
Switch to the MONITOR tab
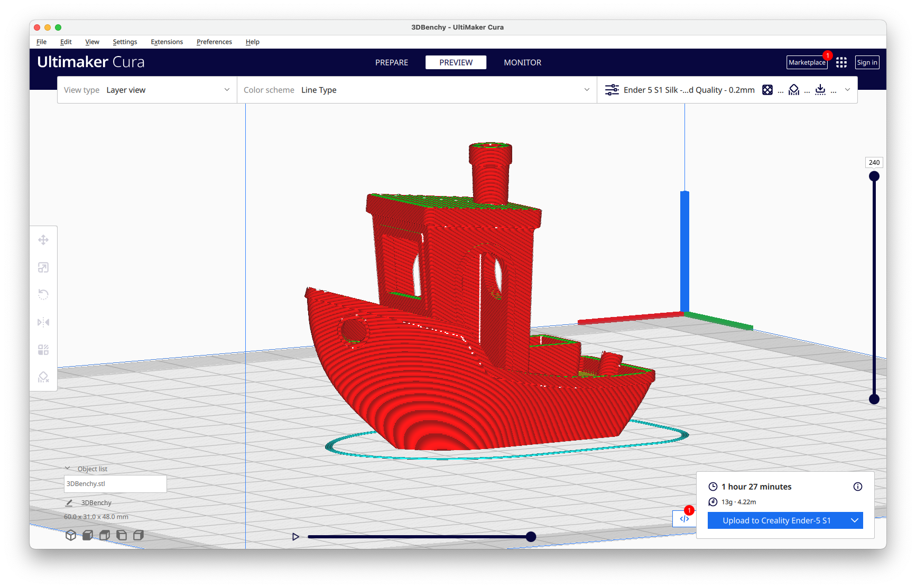click(522, 62)
